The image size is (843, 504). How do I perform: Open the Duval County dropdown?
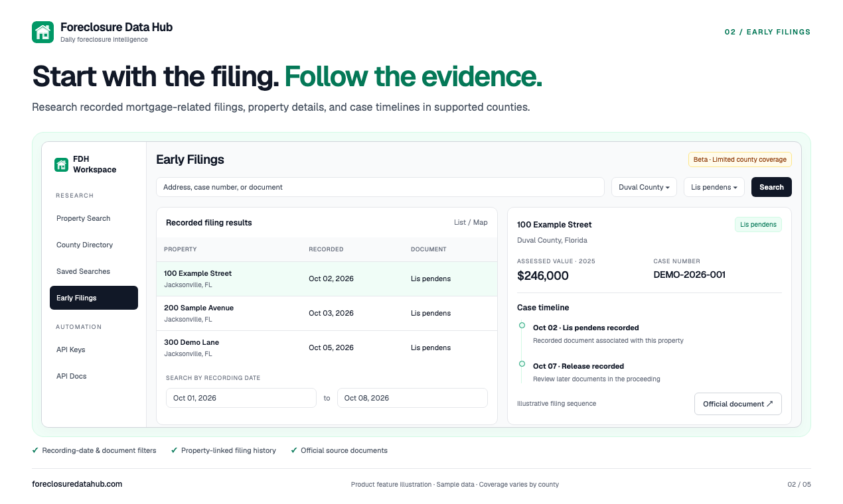644,187
